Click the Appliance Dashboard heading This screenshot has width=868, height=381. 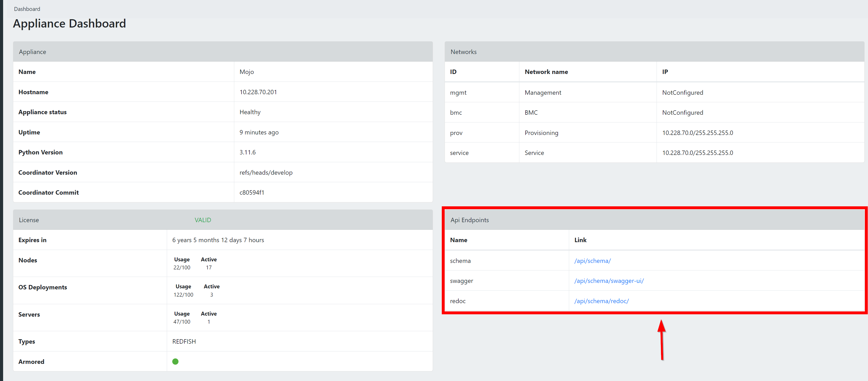[x=70, y=24]
